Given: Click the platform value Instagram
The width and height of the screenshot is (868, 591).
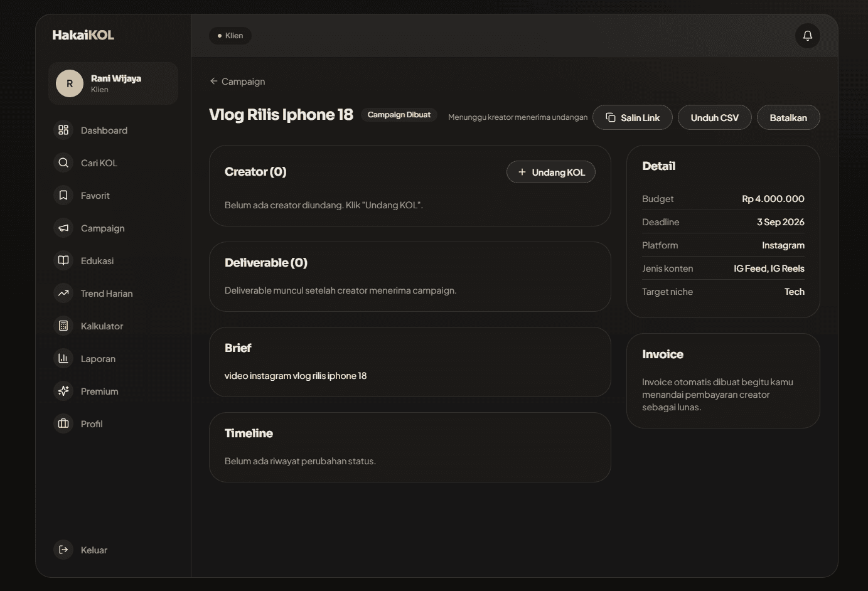Looking at the screenshot, I should tap(783, 245).
